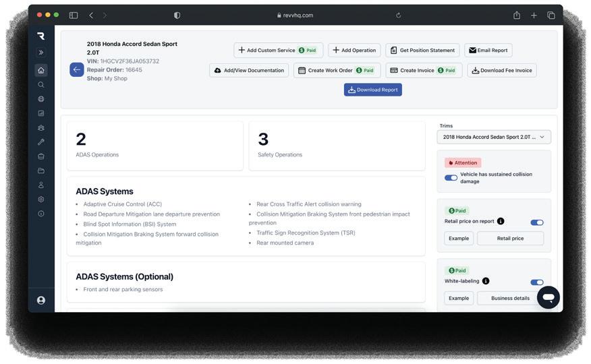Go back with browser back arrow
Screen dimensions: 591x364
[91, 15]
